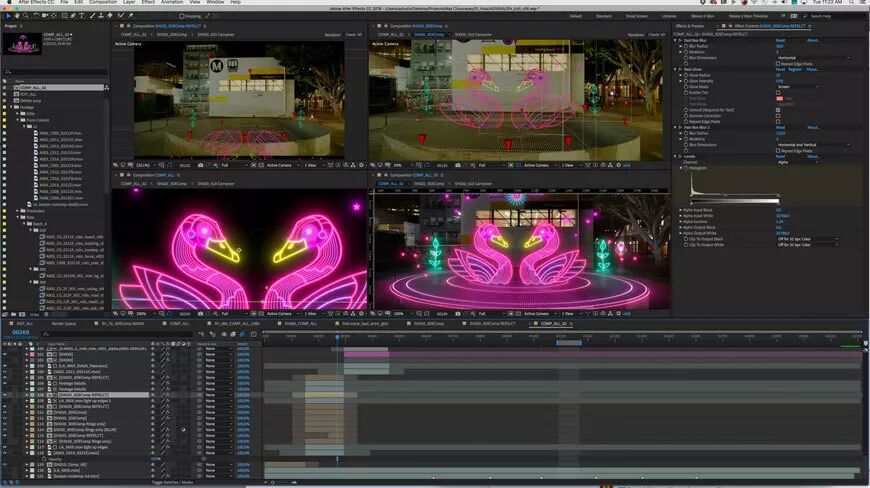Collapse the Fast Box Blur 2 effect
Viewport: 870px width, 488px height.
pyautogui.click(x=675, y=128)
